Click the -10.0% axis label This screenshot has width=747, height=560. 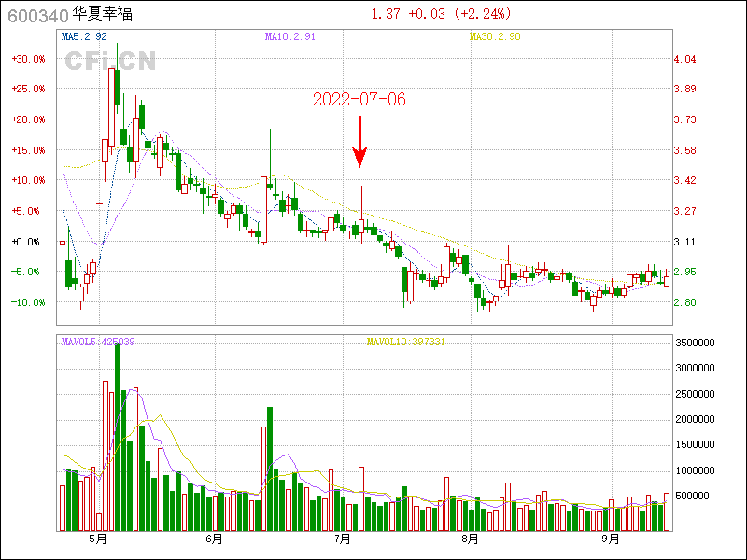coord(28,302)
